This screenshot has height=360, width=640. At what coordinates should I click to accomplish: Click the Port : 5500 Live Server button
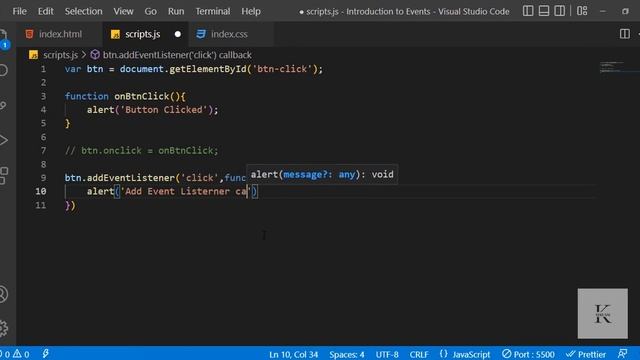[x=528, y=354]
